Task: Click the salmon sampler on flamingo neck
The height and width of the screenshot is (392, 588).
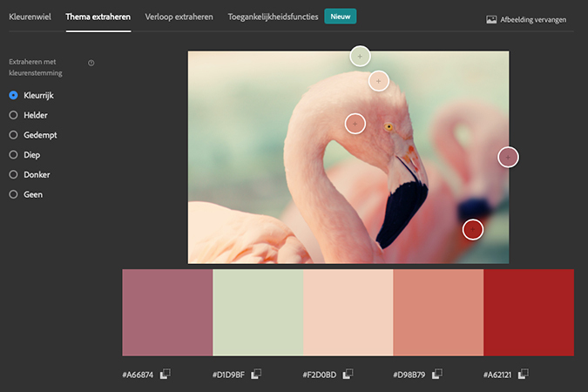Action: pyautogui.click(x=355, y=124)
